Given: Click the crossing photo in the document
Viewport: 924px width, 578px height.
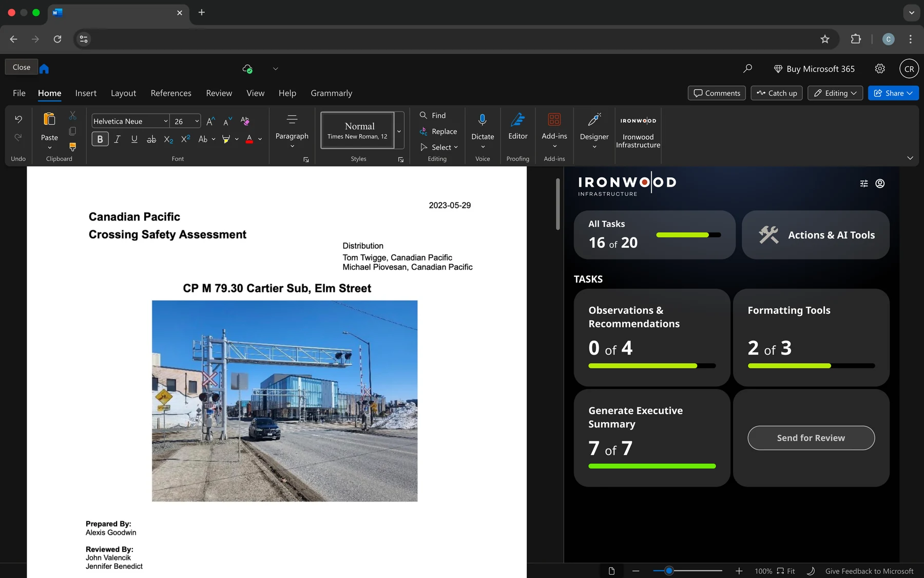Looking at the screenshot, I should pos(285,401).
